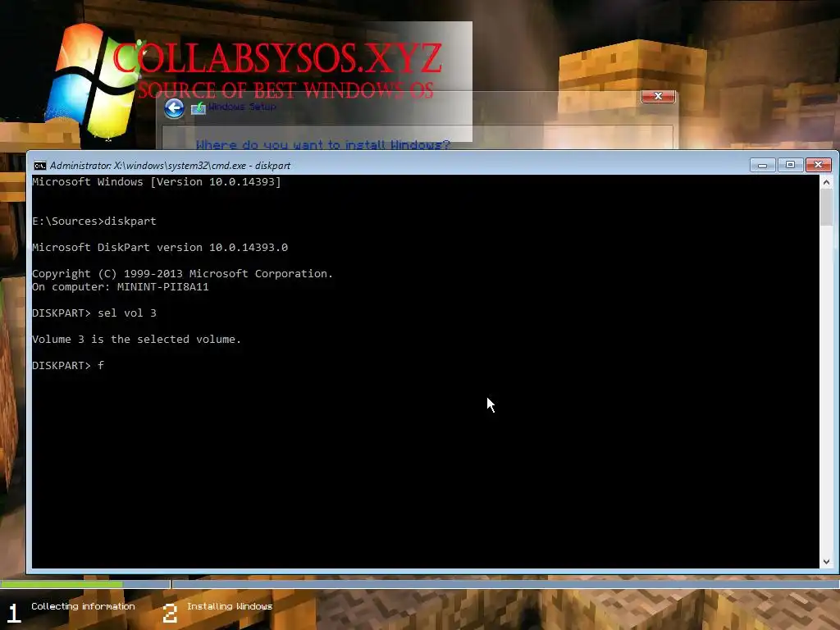Image resolution: width=840 pixels, height=630 pixels.
Task: Click 'DISKPART> sel vol 3' line
Action: point(94,313)
